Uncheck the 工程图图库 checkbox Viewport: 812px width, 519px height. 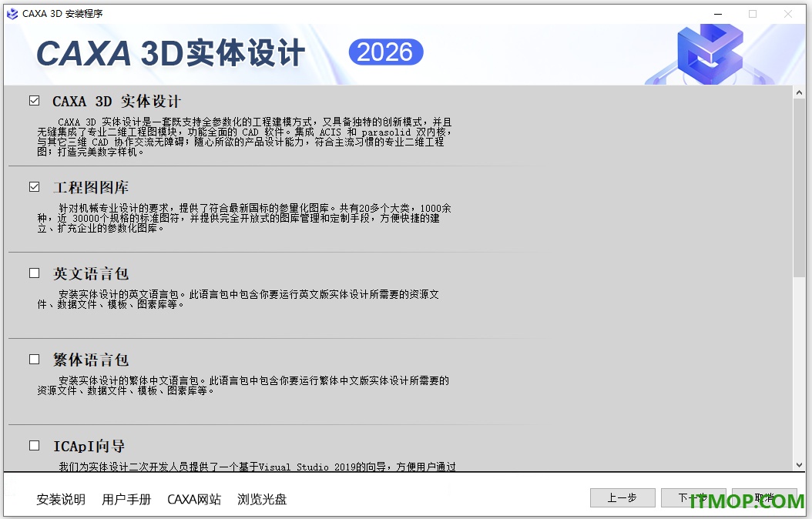34,187
